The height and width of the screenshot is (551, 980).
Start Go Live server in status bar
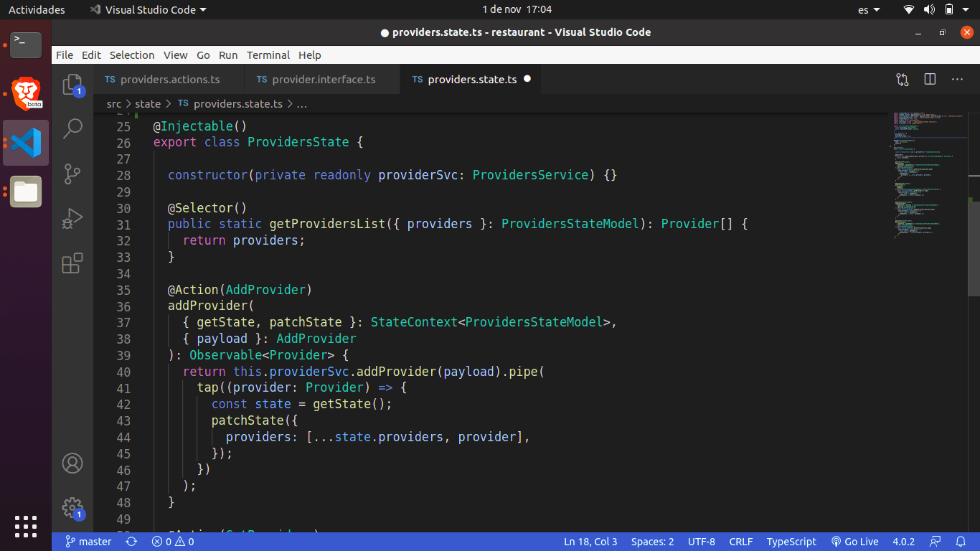pyautogui.click(x=854, y=542)
